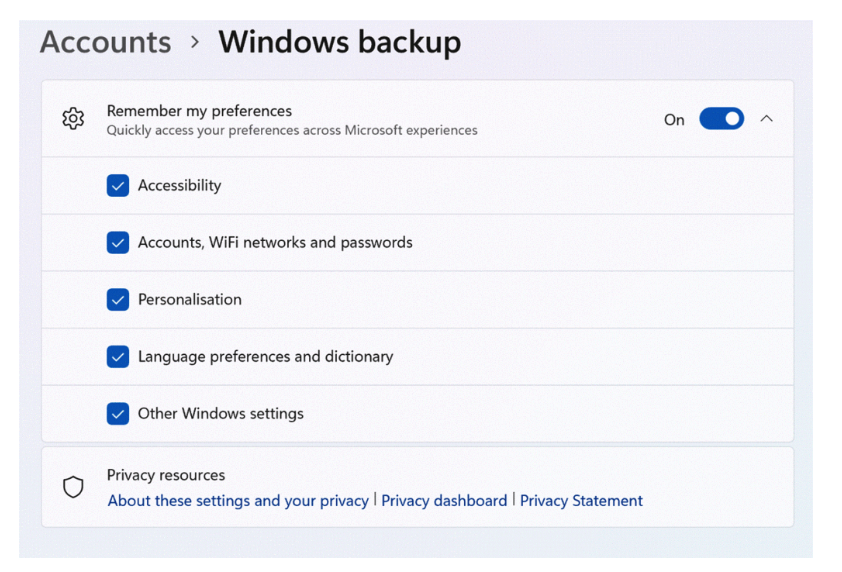
Task: Click the On status label beside the toggle
Action: click(x=674, y=120)
